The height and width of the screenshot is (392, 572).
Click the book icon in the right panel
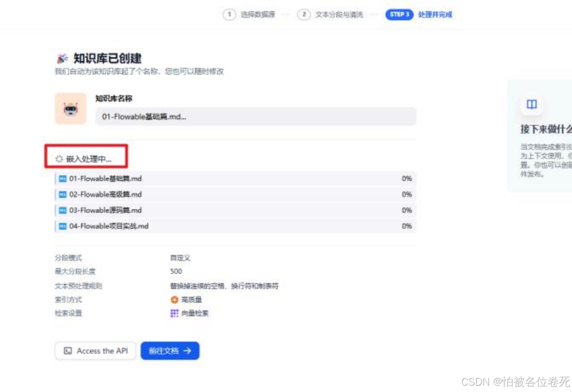(532, 105)
